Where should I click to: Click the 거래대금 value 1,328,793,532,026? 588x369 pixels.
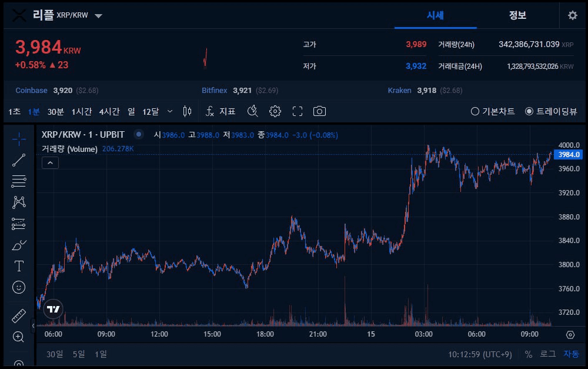tap(533, 67)
